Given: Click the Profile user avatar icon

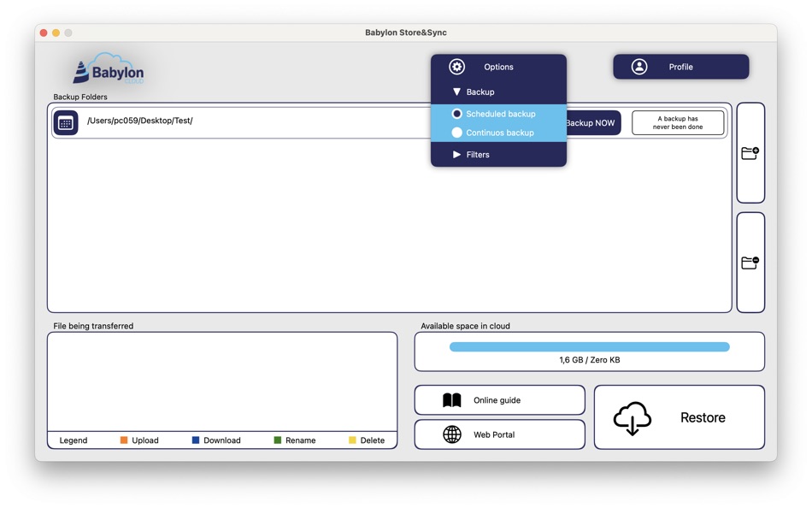Looking at the screenshot, I should pyautogui.click(x=639, y=67).
